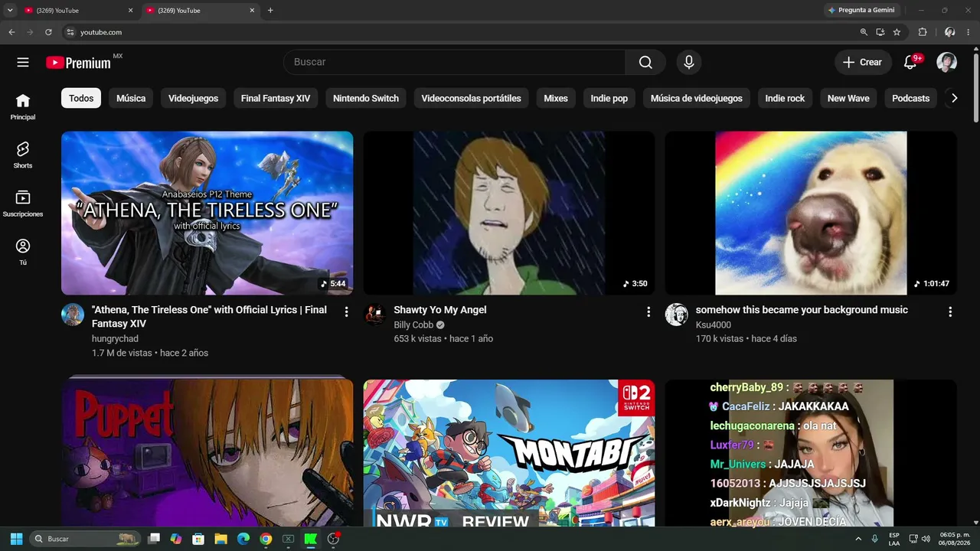
Task: Filter by the Indie rock chip
Action: tap(785, 98)
